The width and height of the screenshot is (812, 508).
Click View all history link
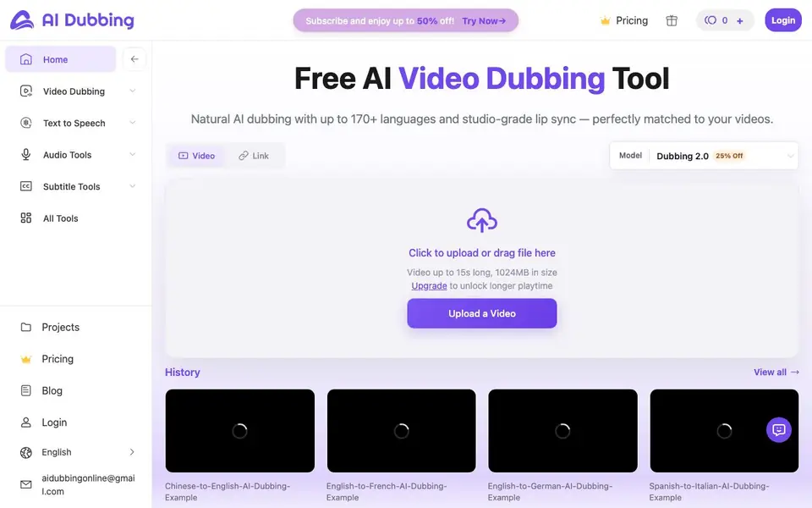(x=776, y=373)
